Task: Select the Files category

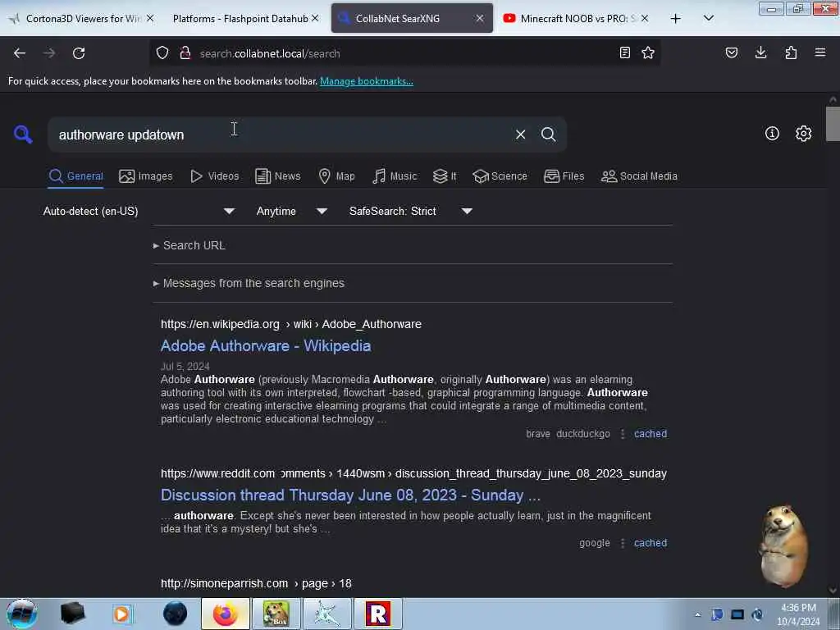Action: click(564, 176)
